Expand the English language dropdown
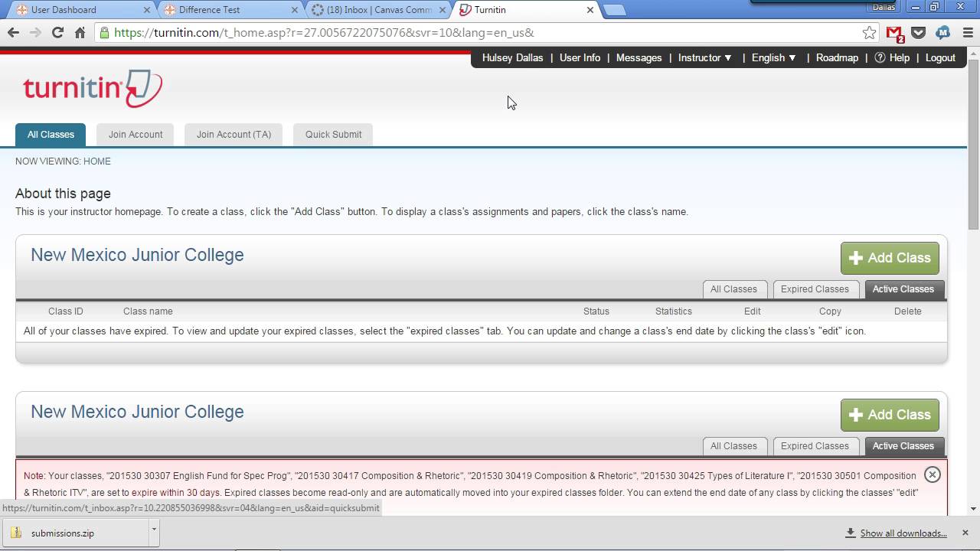The height and width of the screenshot is (551, 980). pos(773,57)
